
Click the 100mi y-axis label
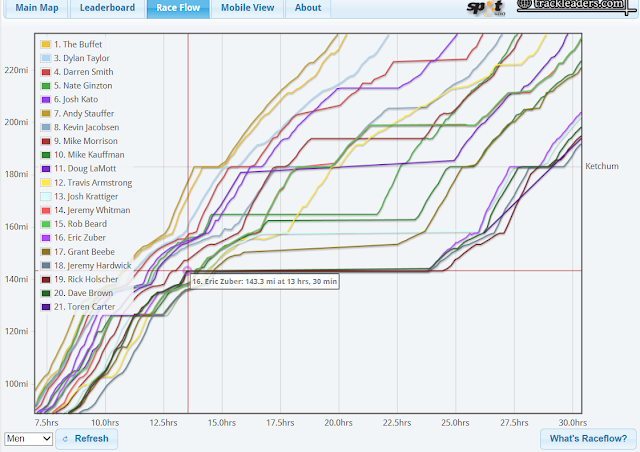tap(16, 384)
